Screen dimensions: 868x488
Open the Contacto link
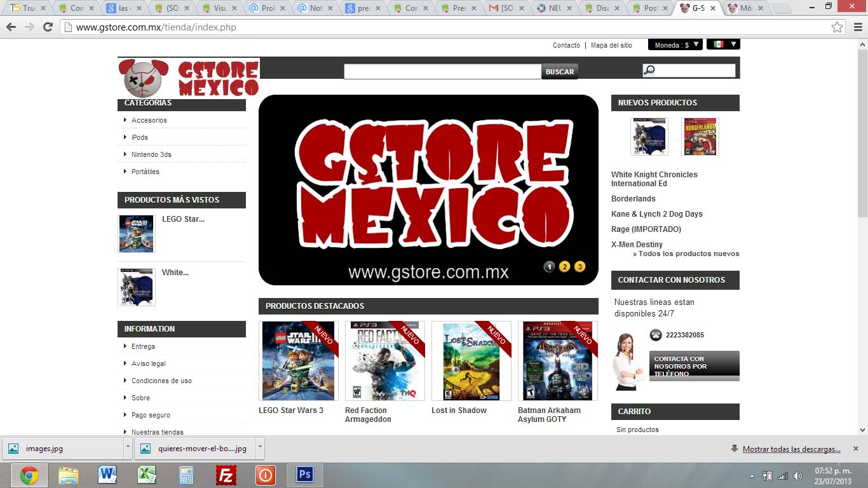[x=566, y=45]
